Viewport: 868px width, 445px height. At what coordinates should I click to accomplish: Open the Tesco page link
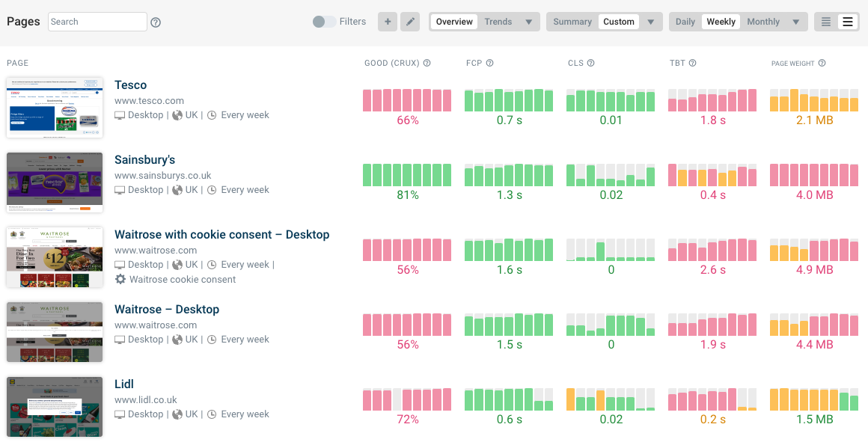pos(131,85)
